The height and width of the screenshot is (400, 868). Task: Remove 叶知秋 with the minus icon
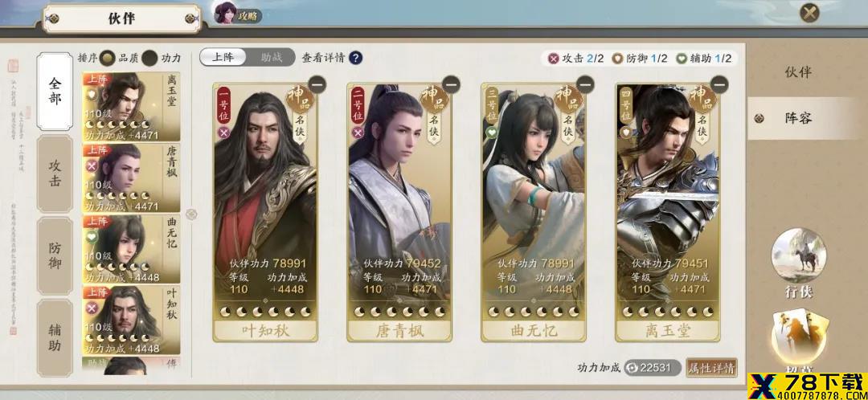[317, 84]
